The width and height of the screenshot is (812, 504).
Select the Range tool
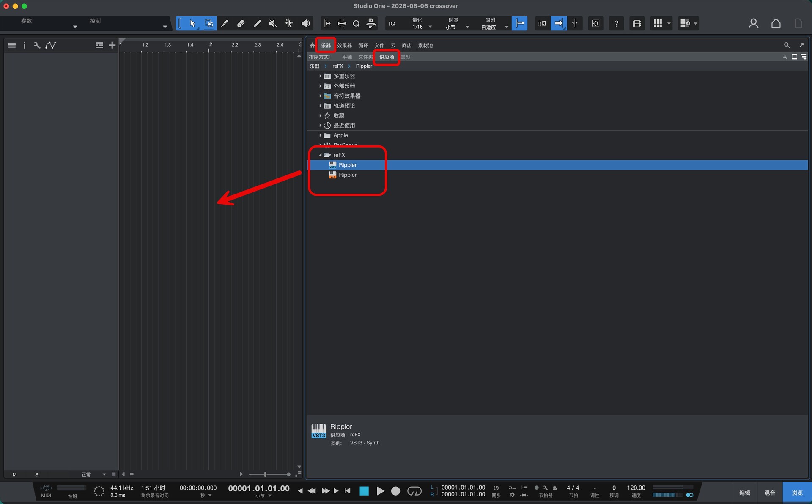coord(209,23)
